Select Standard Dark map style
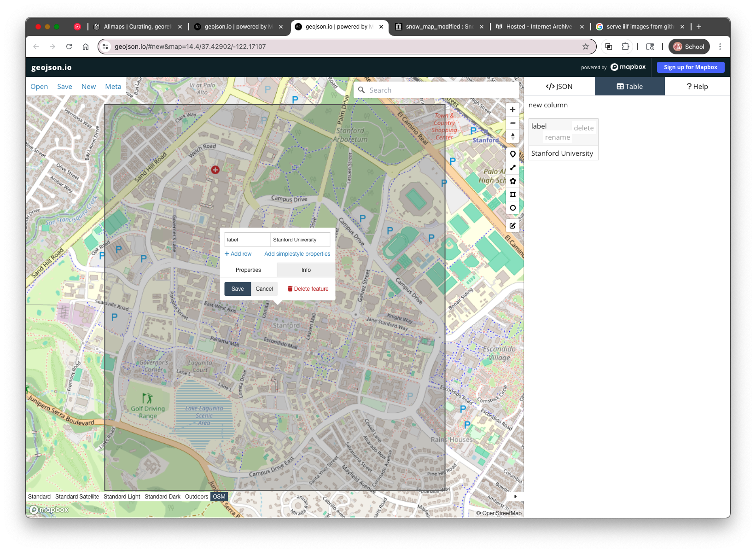Screen dimensions: 756x552 (x=163, y=497)
